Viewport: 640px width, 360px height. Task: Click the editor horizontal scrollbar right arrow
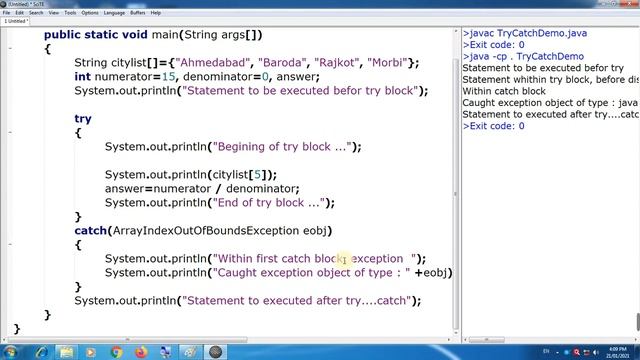pos(449,340)
